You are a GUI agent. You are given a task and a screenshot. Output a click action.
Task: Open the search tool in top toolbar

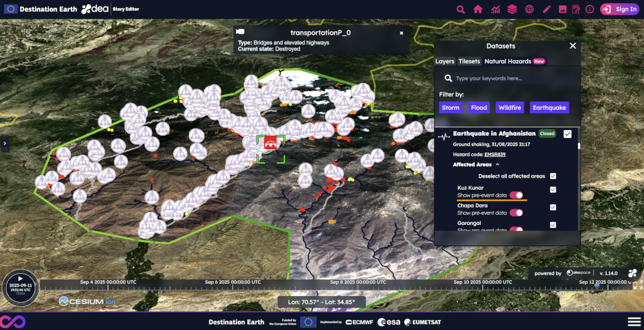click(461, 9)
